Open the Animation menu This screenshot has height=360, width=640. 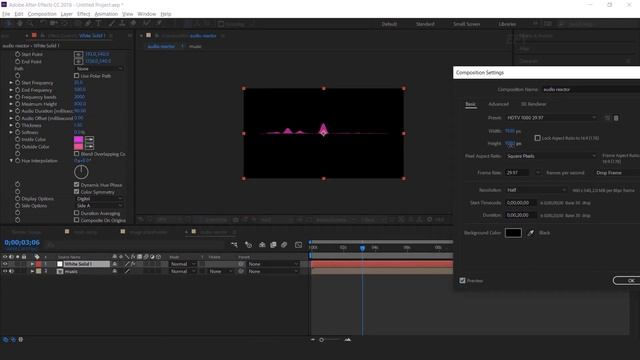click(106, 14)
